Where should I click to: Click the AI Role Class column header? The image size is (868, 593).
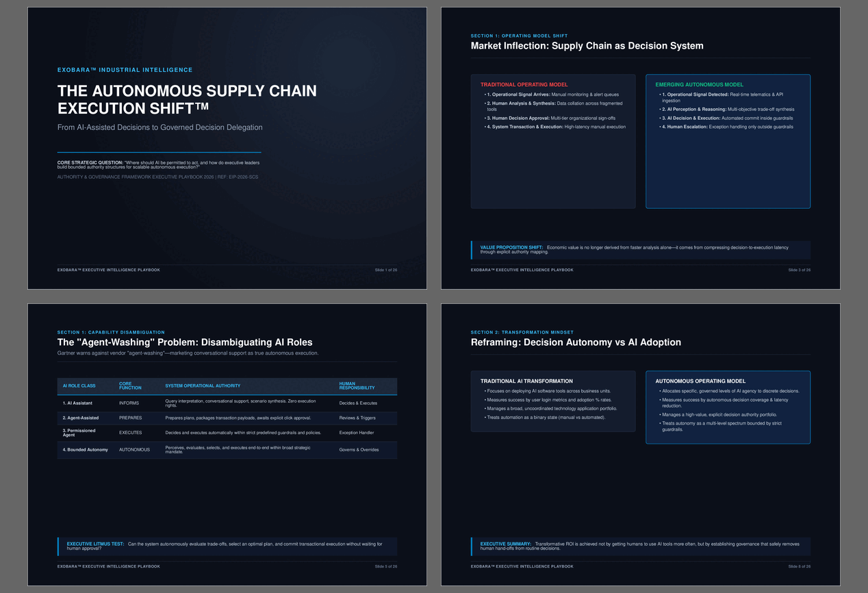pyautogui.click(x=79, y=386)
